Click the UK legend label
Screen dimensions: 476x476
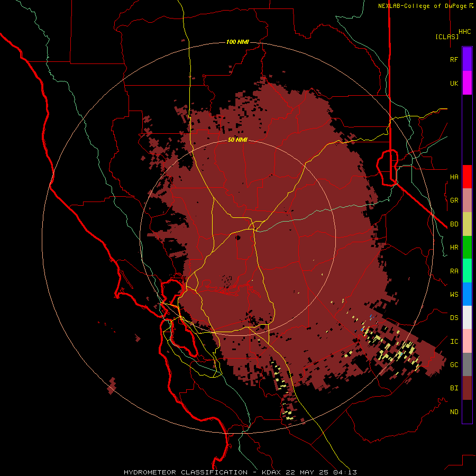click(454, 83)
